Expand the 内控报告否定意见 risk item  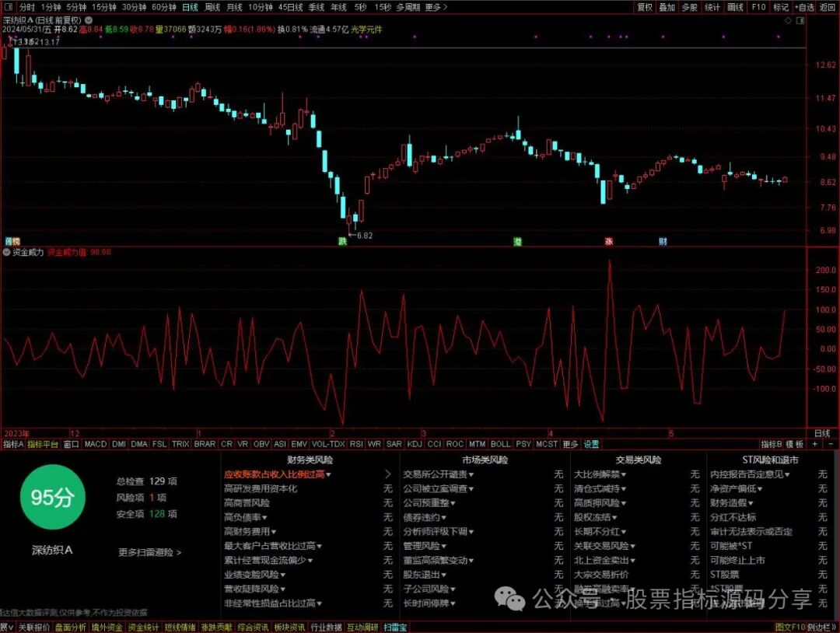click(750, 474)
